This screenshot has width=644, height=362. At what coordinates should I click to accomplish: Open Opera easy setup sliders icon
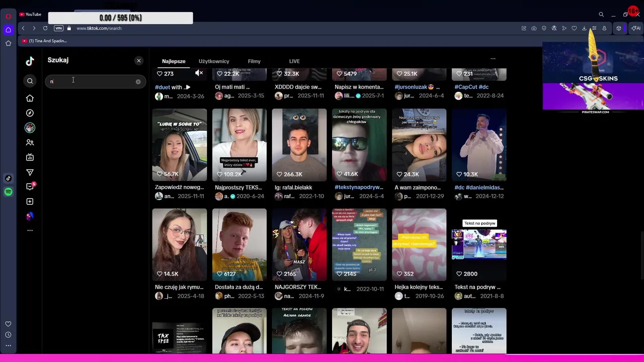pos(594,28)
